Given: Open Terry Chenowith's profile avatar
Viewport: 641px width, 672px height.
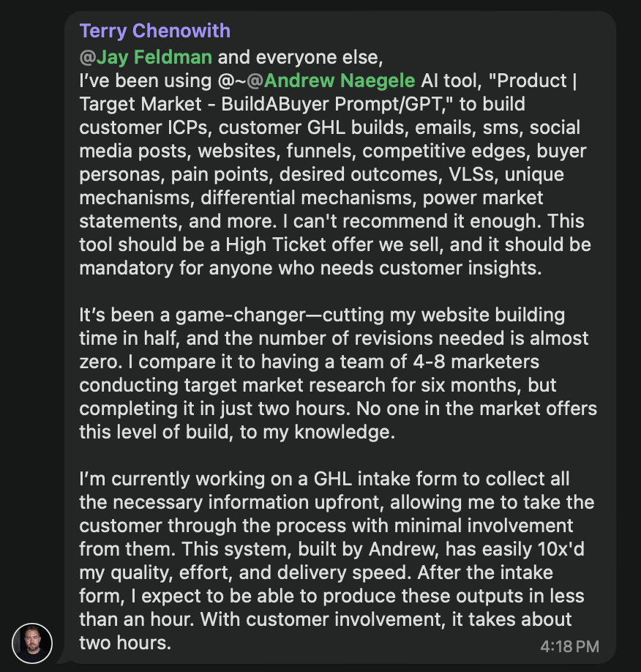Looking at the screenshot, I should (32, 643).
